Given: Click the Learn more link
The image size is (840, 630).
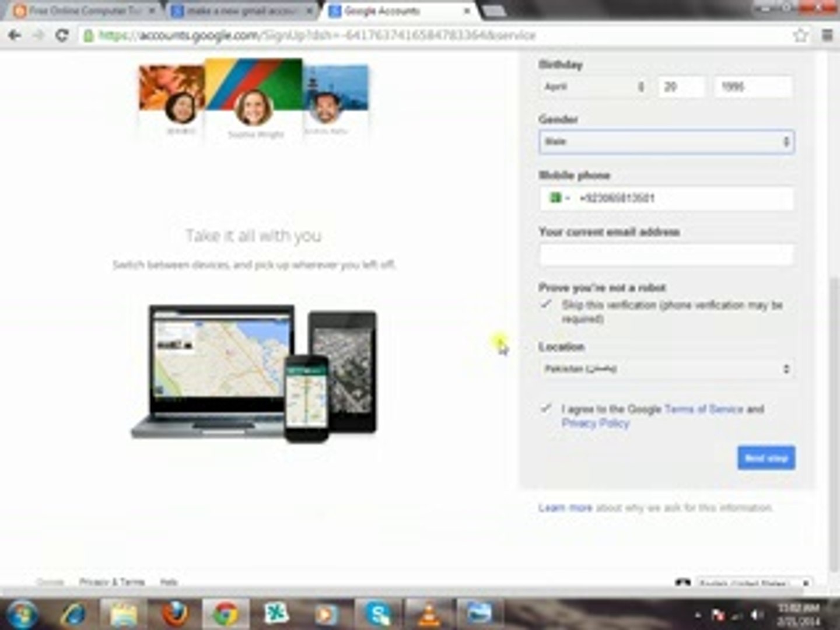Looking at the screenshot, I should [x=565, y=508].
